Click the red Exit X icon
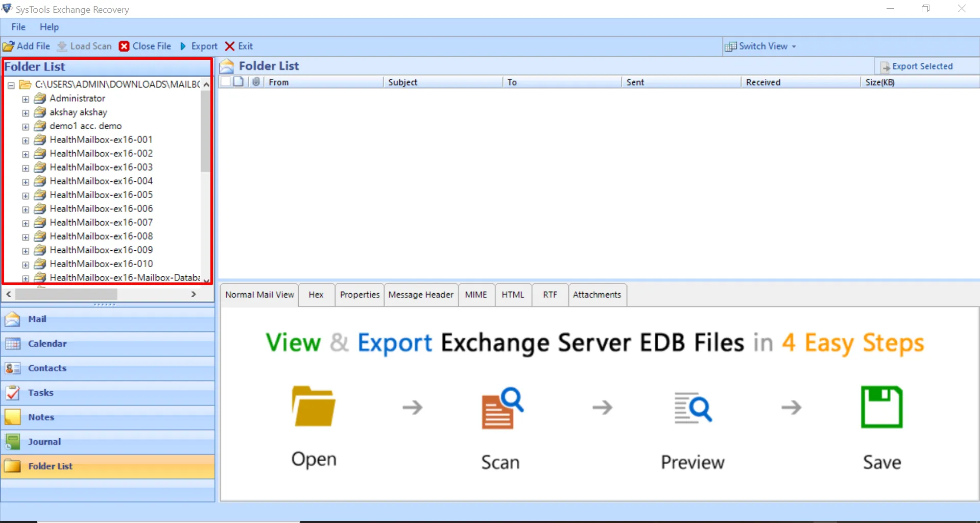This screenshot has width=980, height=523. coord(230,46)
